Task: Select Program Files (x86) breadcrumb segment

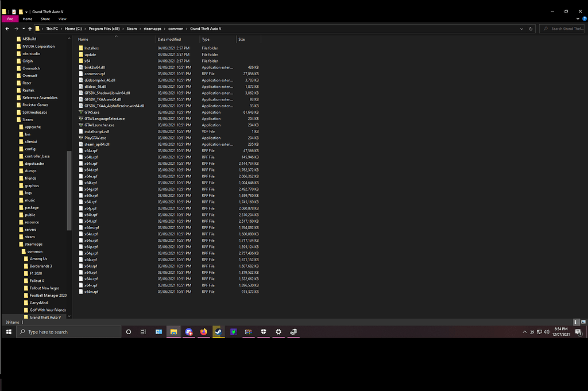Action: point(105,29)
